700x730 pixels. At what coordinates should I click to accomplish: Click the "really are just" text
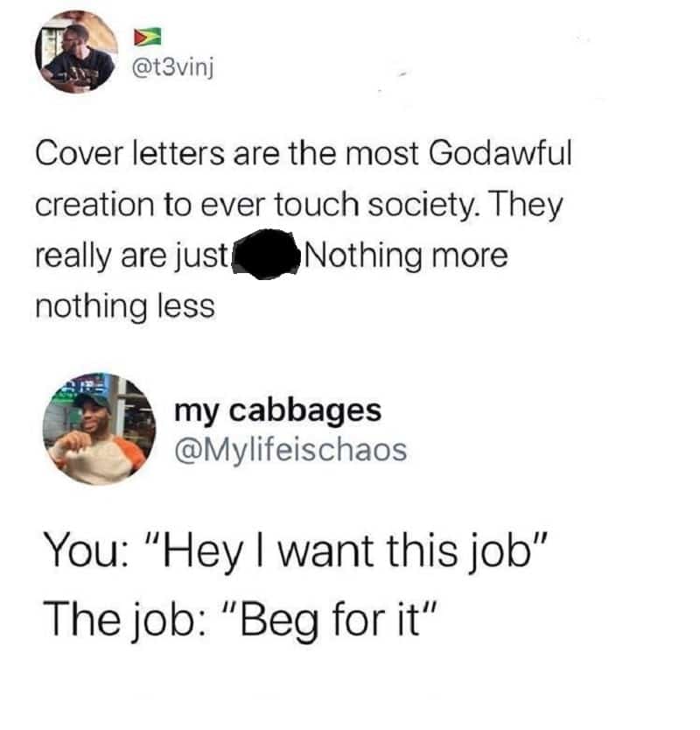coord(131,256)
